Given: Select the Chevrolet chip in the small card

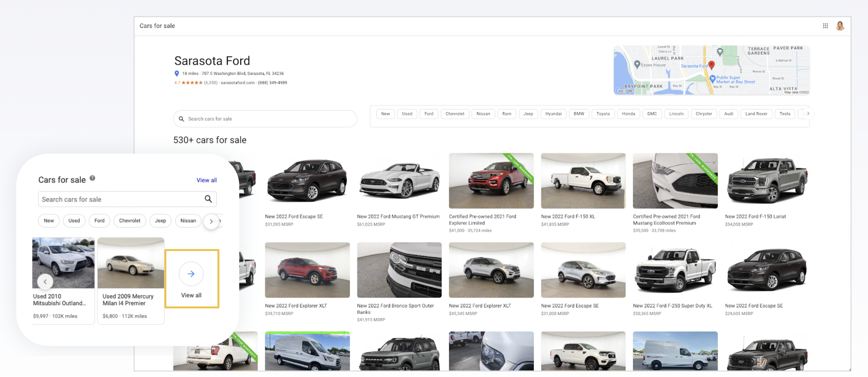Looking at the screenshot, I should 129,220.
